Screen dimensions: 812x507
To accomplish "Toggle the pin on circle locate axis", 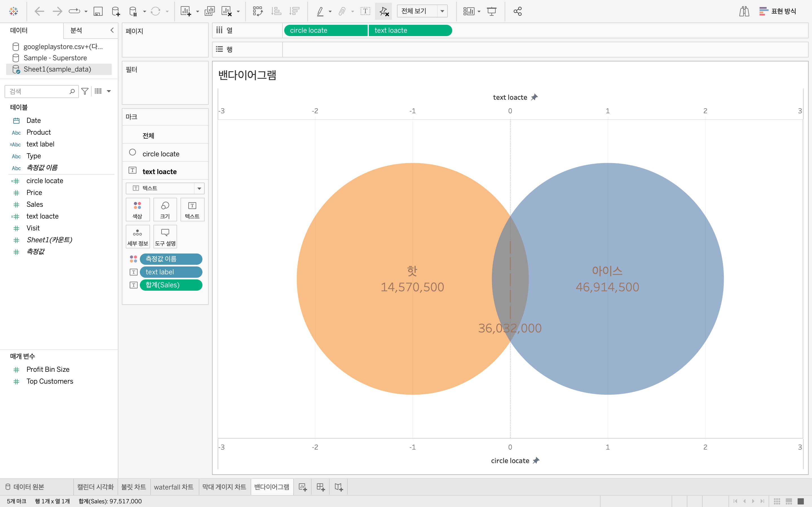I will (536, 461).
